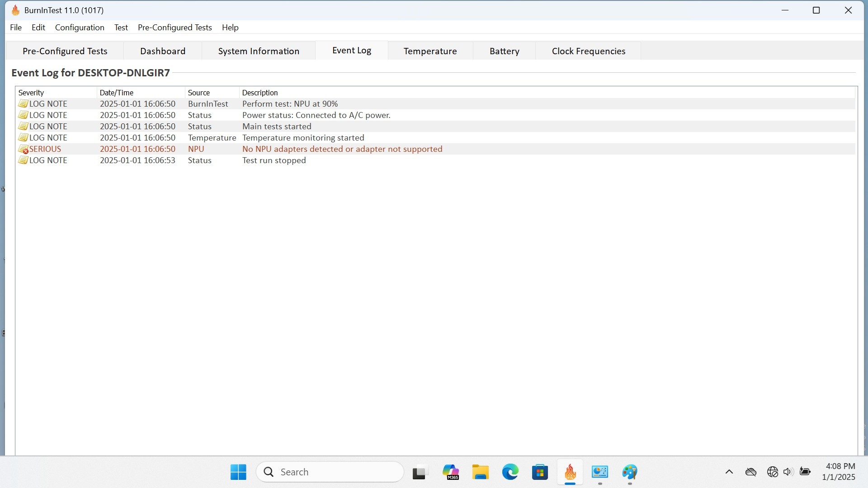This screenshot has height=488, width=868.
Task: Switch to the Dashboard tab
Action: coord(163,51)
